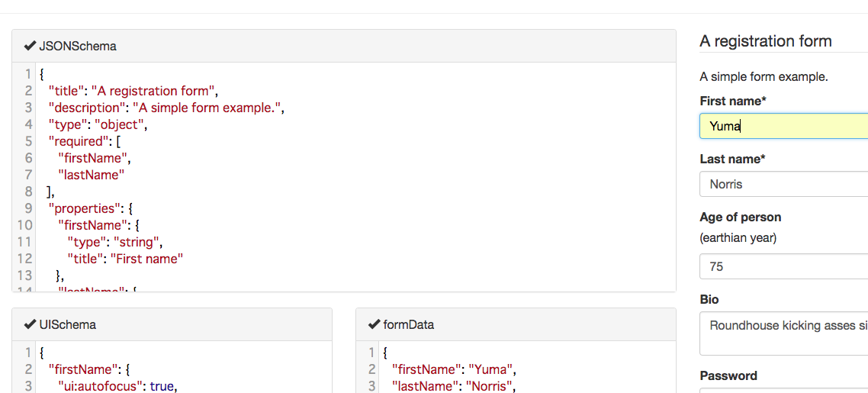Image resolution: width=868 pixels, height=393 pixels.
Task: Click the UISchema panel heading
Action: [x=172, y=325]
